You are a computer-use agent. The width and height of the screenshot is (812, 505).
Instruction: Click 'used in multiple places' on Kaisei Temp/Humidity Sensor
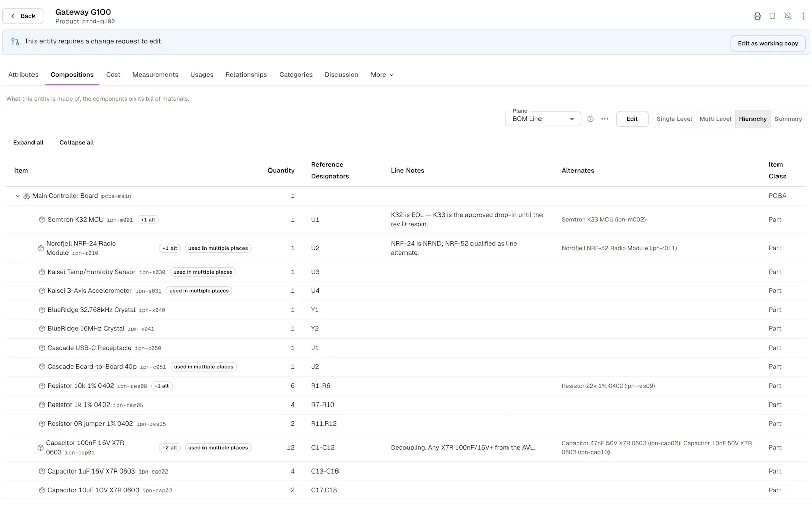coord(203,272)
